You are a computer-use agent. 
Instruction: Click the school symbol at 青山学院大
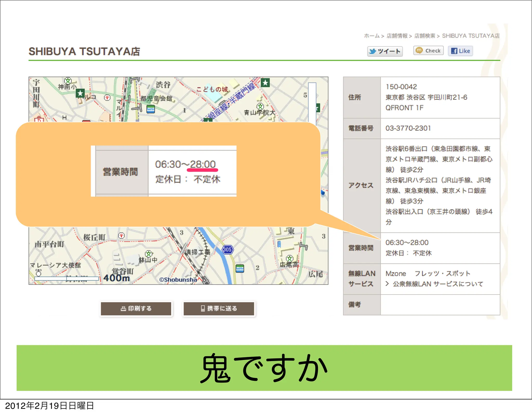coord(260,106)
